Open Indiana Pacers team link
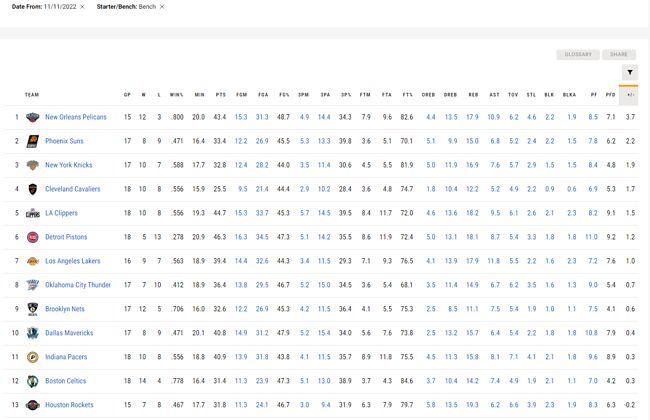Viewport: 650px width, 420px height. tap(66, 357)
